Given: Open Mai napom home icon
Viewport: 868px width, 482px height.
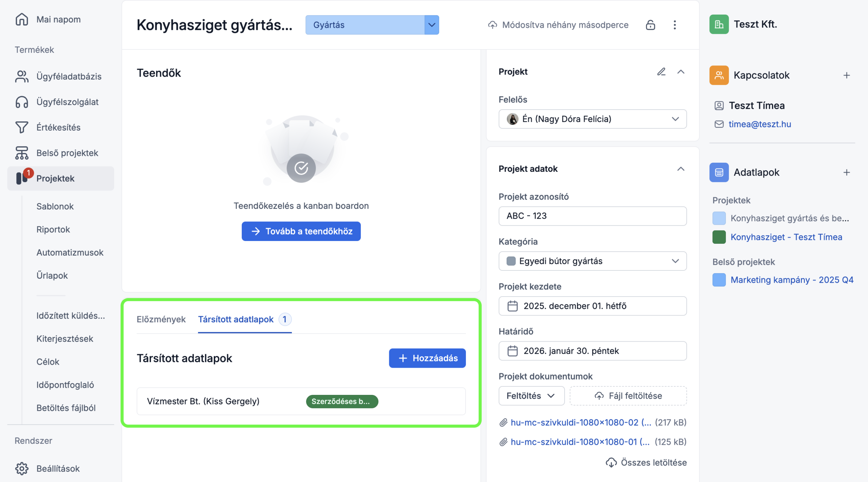Looking at the screenshot, I should (22, 19).
